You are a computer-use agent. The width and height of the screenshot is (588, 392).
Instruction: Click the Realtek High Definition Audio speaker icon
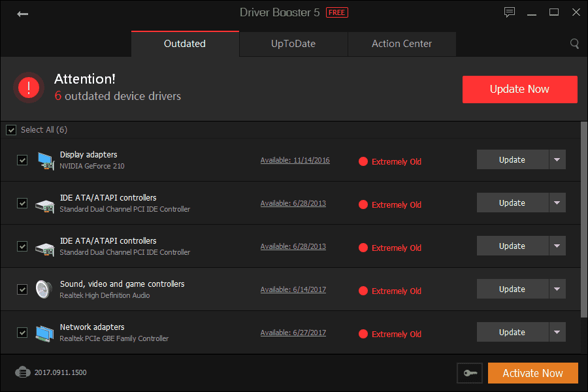43,288
